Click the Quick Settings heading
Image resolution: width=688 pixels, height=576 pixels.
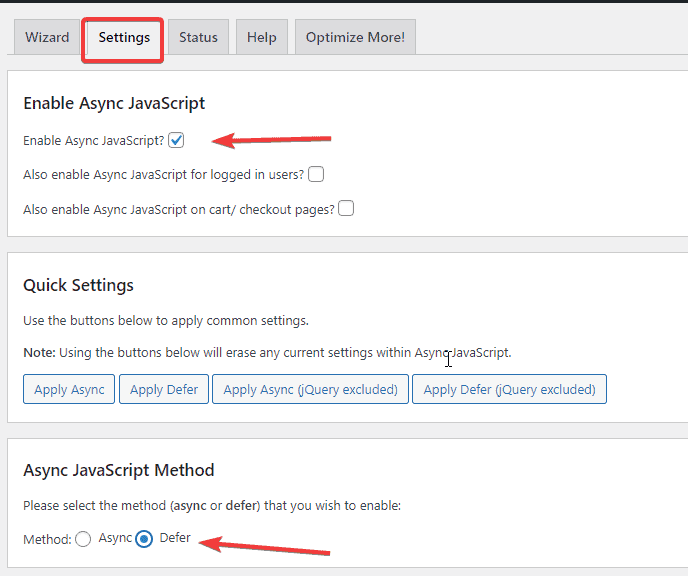click(x=78, y=285)
